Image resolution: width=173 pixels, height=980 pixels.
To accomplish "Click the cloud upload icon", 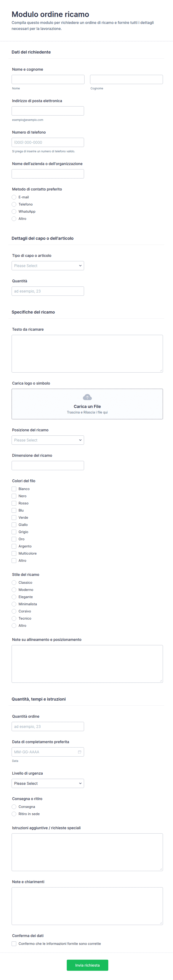I will [87, 397].
